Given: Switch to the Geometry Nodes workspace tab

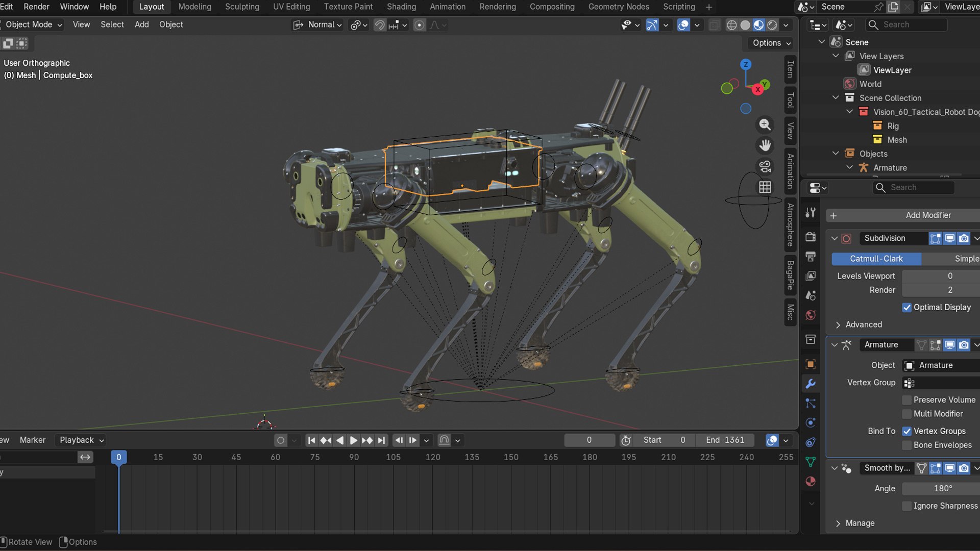Looking at the screenshot, I should point(619,7).
